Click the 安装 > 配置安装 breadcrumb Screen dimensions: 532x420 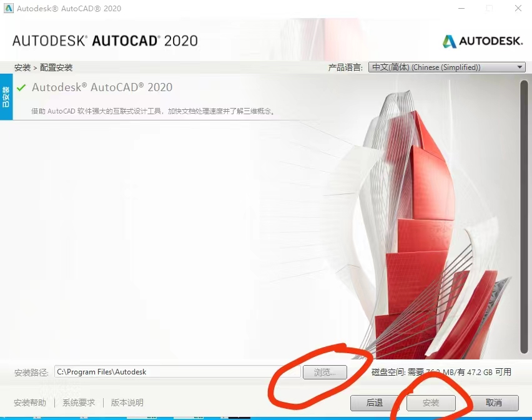coord(44,67)
